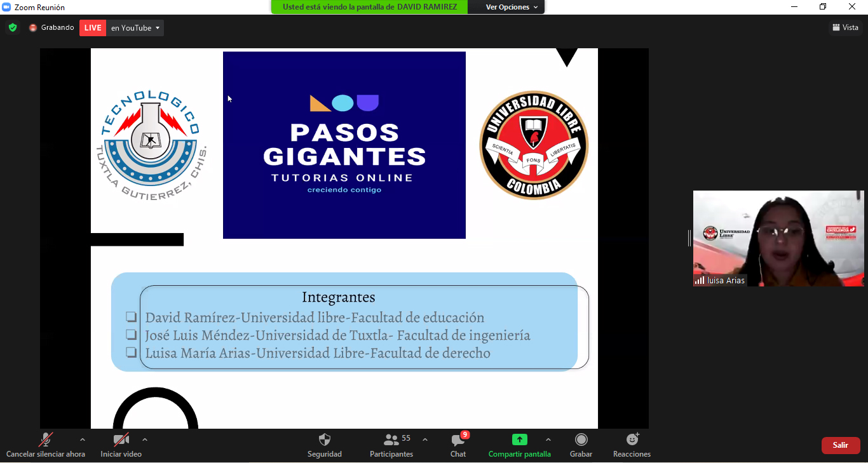
Task: Click the José Luis Méndez list line
Action: (x=337, y=335)
